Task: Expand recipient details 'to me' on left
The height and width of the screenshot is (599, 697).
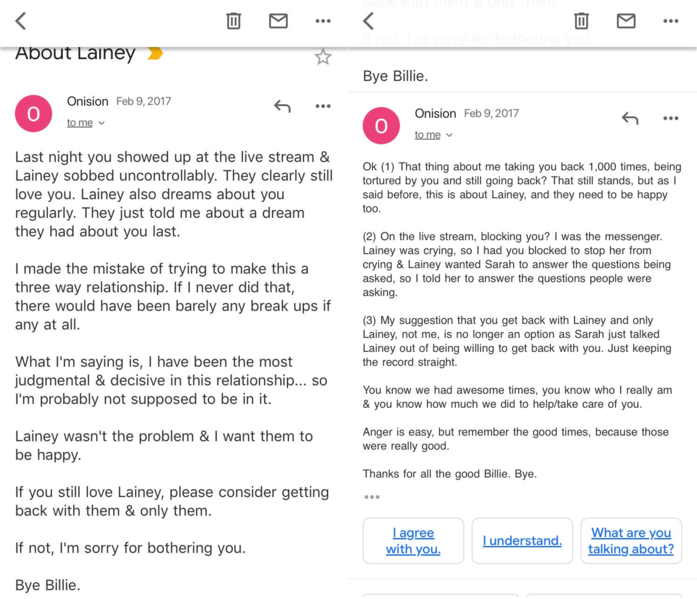Action: click(86, 123)
